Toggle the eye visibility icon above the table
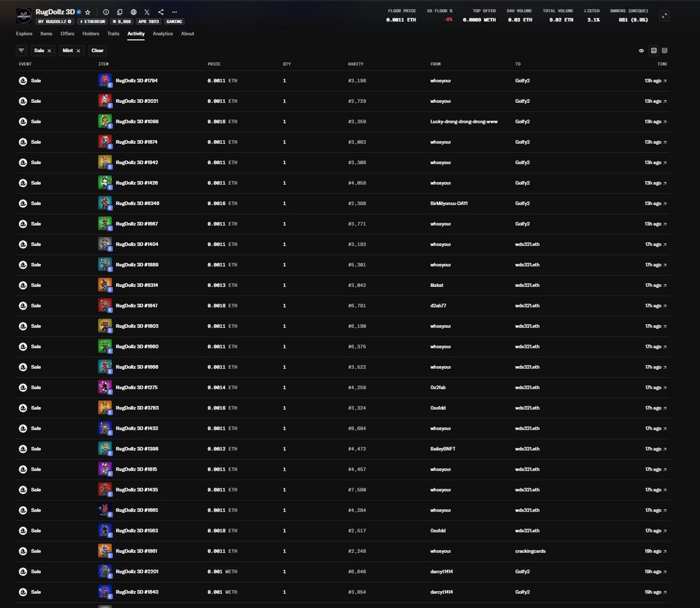The image size is (700, 608). [641, 50]
